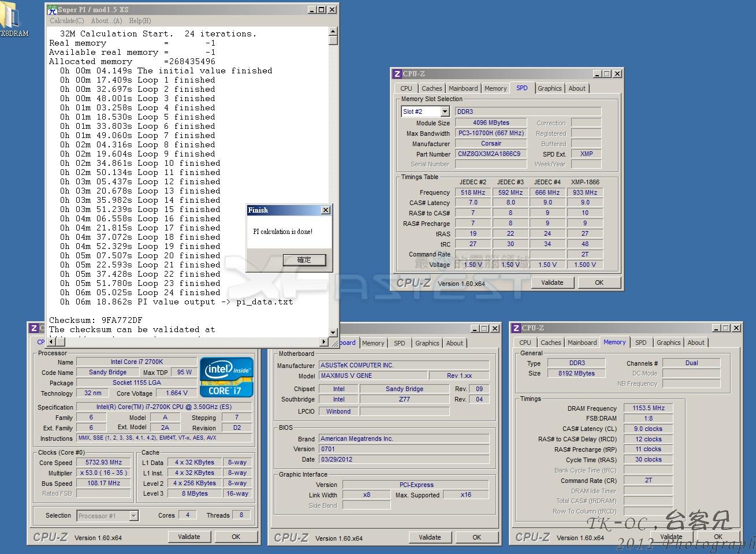Switch to Mainboard tab in Memory window

[582, 343]
